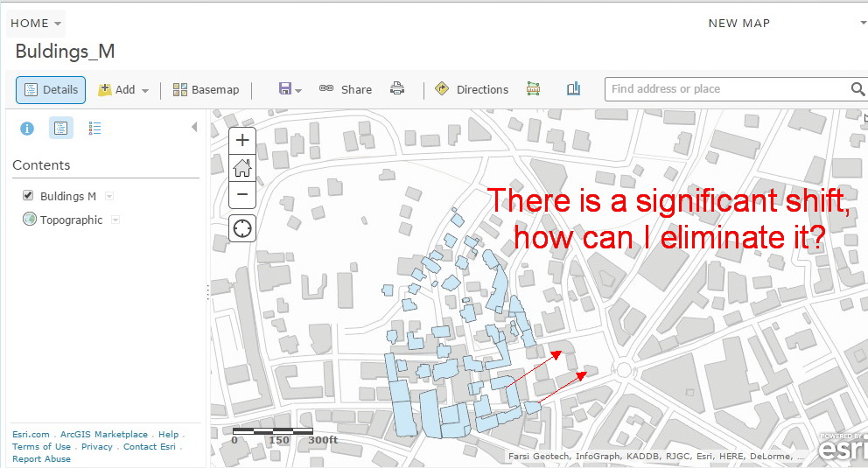
Task: Open the Add layer dropdown
Action: point(123,89)
